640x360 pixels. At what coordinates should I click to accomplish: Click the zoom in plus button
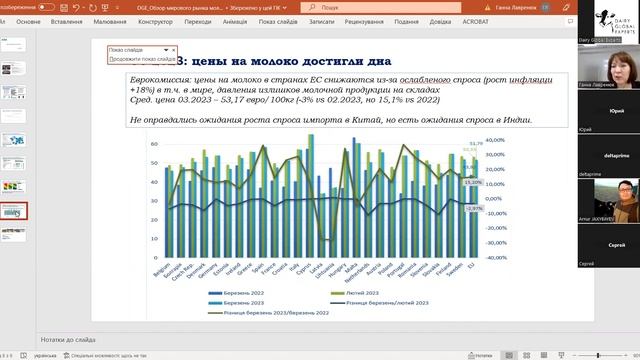point(625,356)
